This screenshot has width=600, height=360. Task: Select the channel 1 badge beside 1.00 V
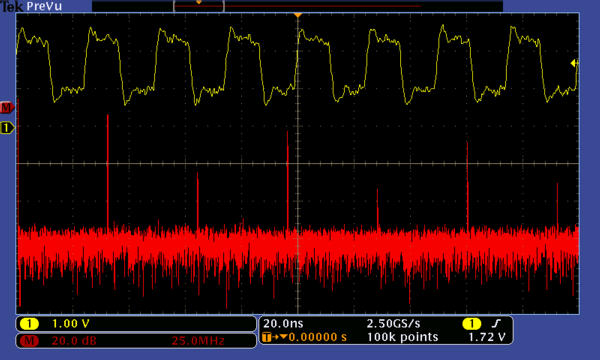[x=29, y=324]
